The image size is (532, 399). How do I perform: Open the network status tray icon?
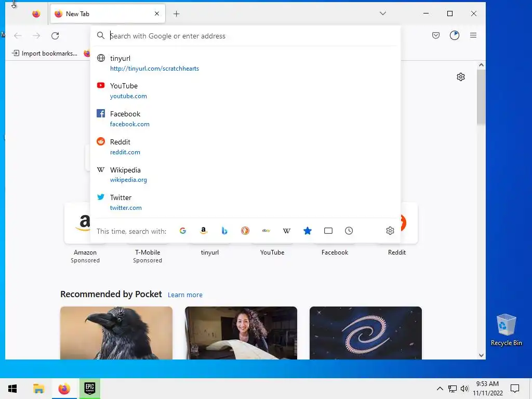[x=453, y=389]
